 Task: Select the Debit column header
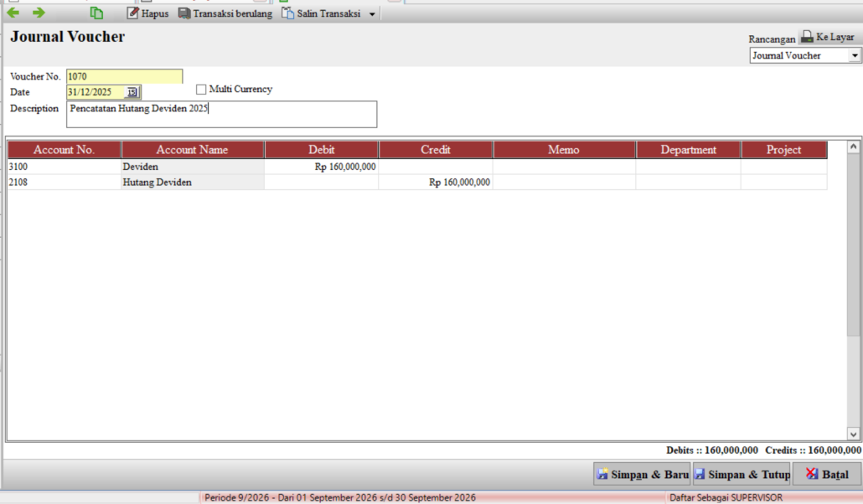322,150
